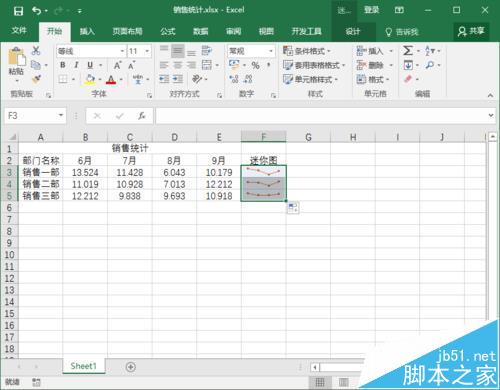Click the accounting number format icon
The height and width of the screenshot is (390, 500).
tap(234, 65)
